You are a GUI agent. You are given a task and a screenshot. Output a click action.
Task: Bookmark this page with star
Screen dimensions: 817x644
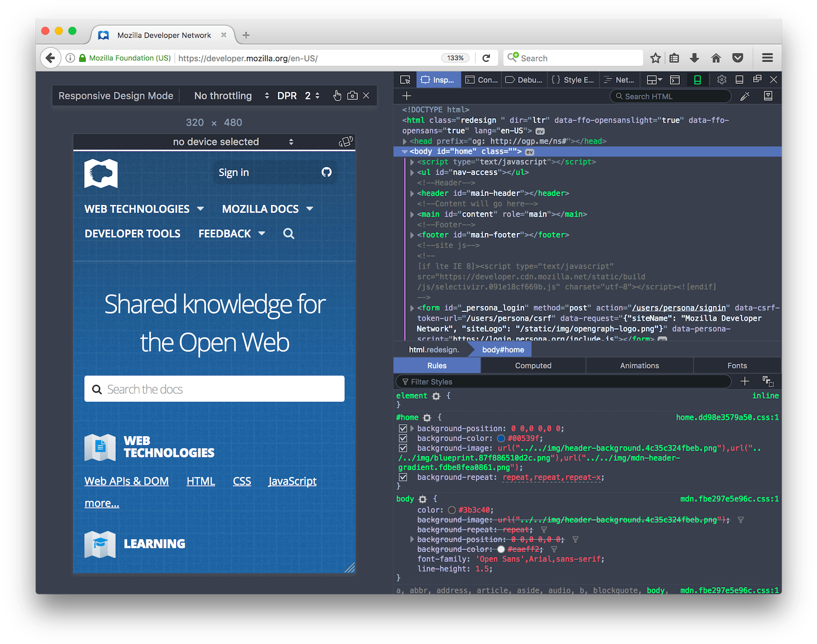point(656,58)
